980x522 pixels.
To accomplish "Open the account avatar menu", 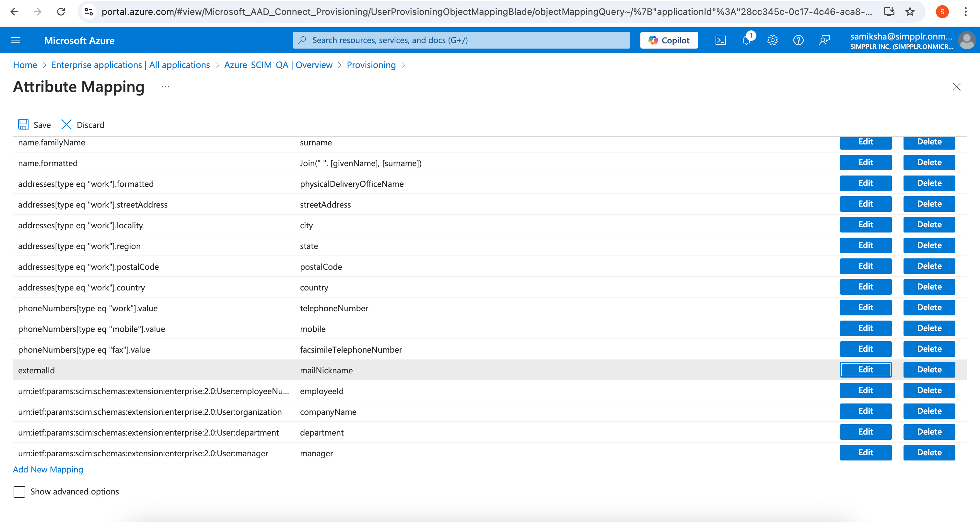I will (967, 40).
